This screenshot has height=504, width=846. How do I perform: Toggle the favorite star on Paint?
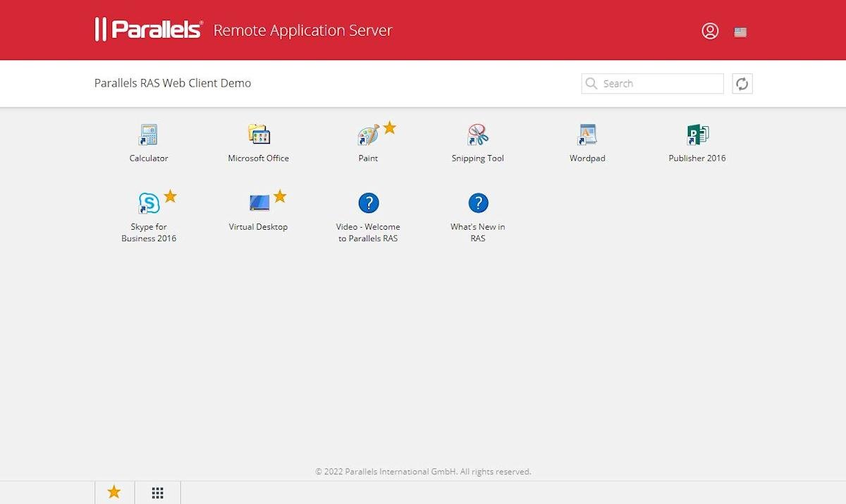pyautogui.click(x=389, y=128)
